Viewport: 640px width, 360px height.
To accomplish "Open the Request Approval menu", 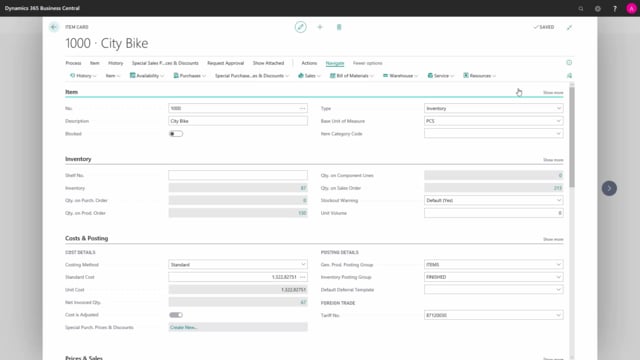I will click(x=225, y=63).
